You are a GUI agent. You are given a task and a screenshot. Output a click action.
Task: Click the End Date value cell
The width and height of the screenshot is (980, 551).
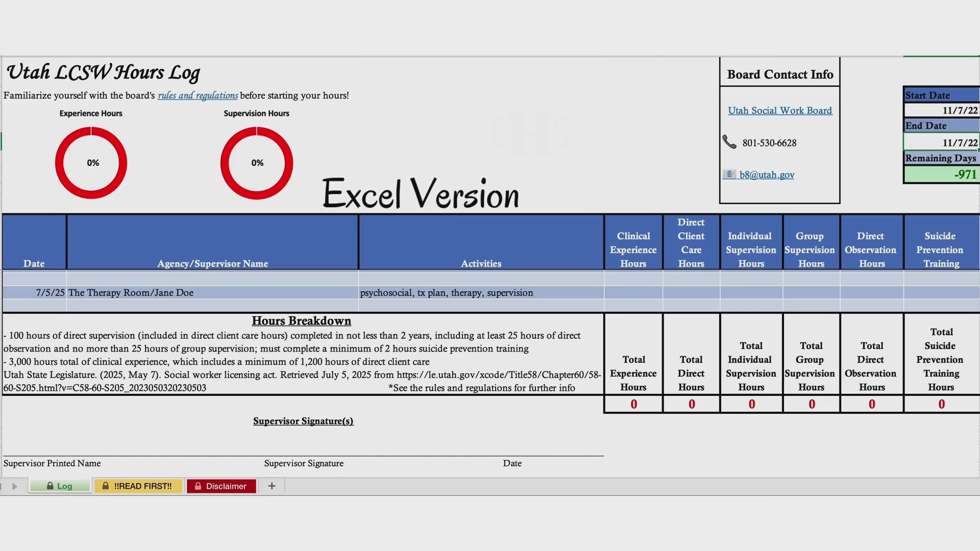pyautogui.click(x=942, y=142)
